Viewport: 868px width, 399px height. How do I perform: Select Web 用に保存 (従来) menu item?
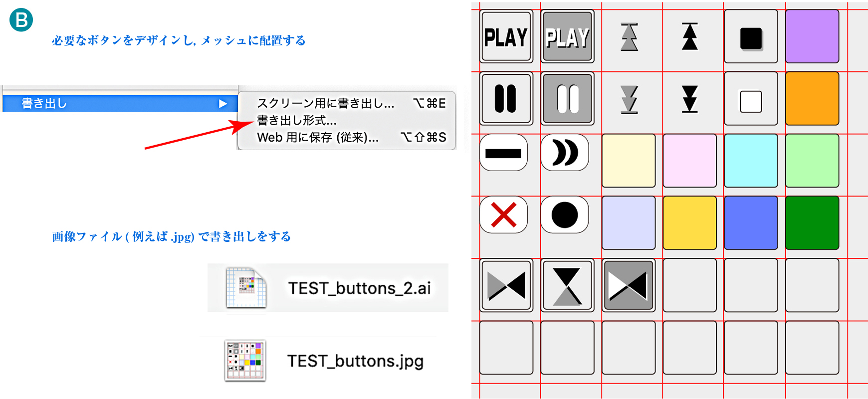[x=318, y=137]
